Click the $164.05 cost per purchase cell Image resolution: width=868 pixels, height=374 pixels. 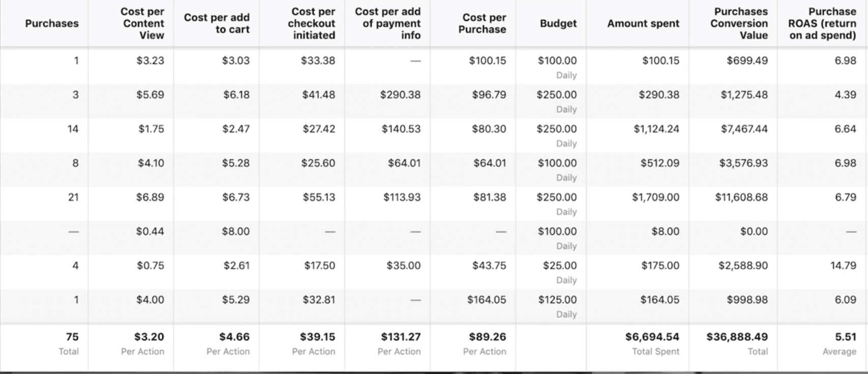[487, 300]
